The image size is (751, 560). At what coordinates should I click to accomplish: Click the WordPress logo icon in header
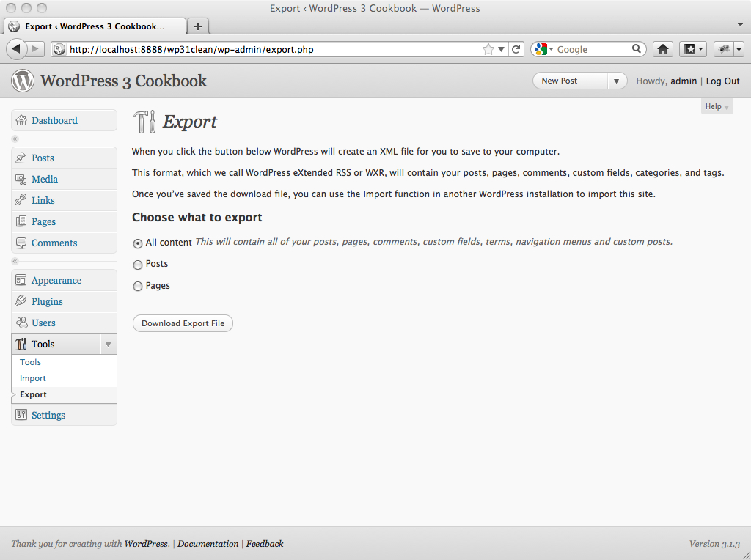[23, 81]
